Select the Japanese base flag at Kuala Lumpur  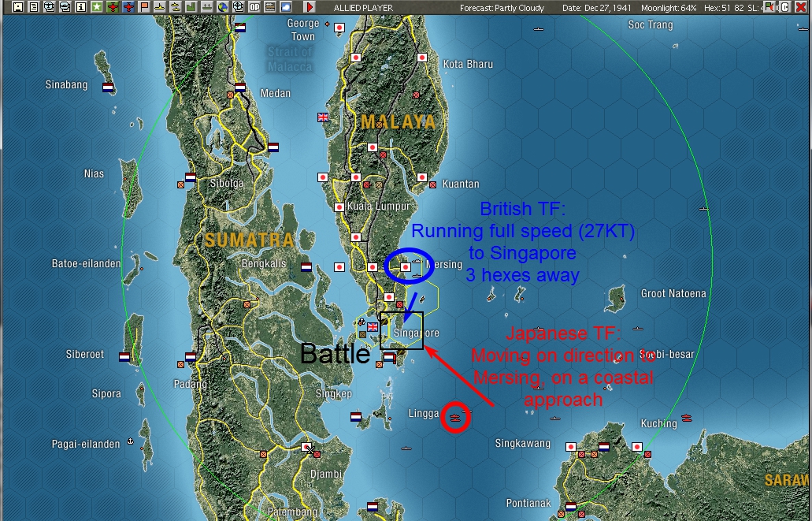pyautogui.click(x=339, y=207)
